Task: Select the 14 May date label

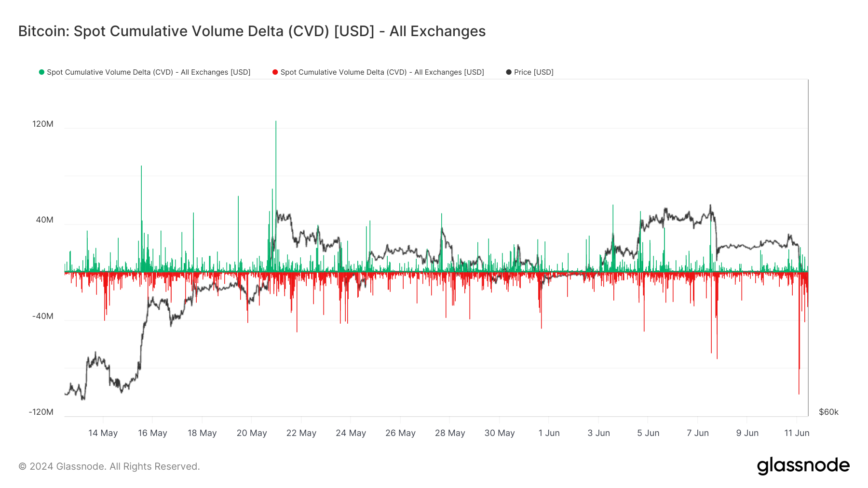Action: point(103,433)
